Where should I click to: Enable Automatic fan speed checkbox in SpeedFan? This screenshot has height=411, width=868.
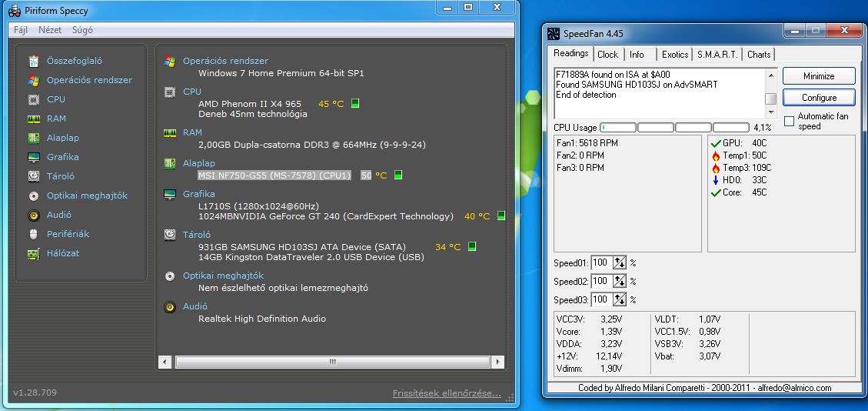tap(790, 122)
